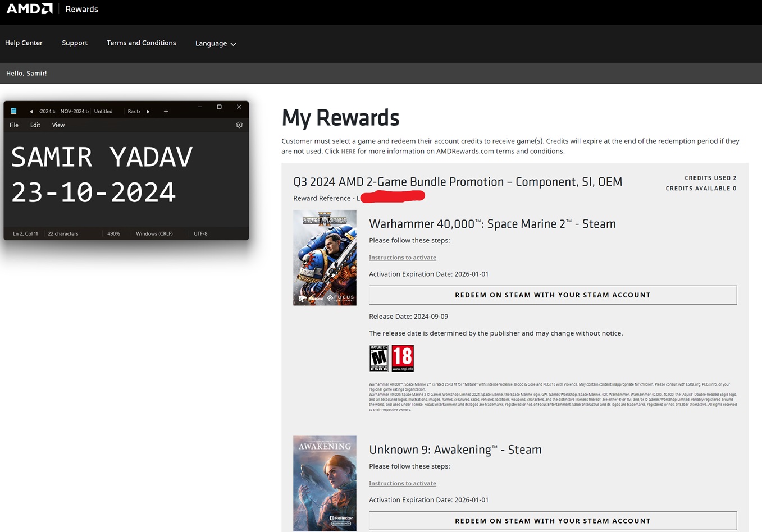Click Unknown 9: Awakening - Steam title
This screenshot has width=762, height=532.
click(x=455, y=450)
